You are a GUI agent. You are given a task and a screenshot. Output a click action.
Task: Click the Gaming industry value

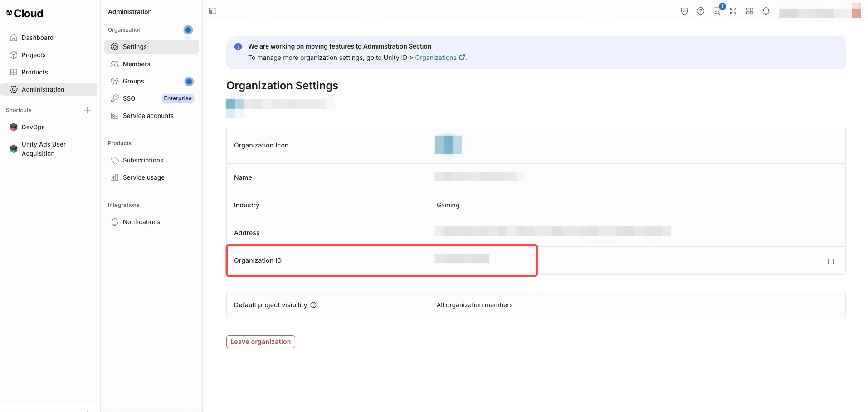click(x=448, y=205)
